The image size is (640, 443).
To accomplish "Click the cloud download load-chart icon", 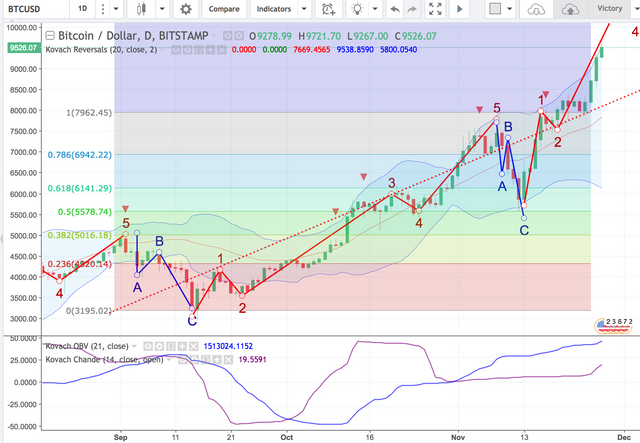I will [x=536, y=9].
